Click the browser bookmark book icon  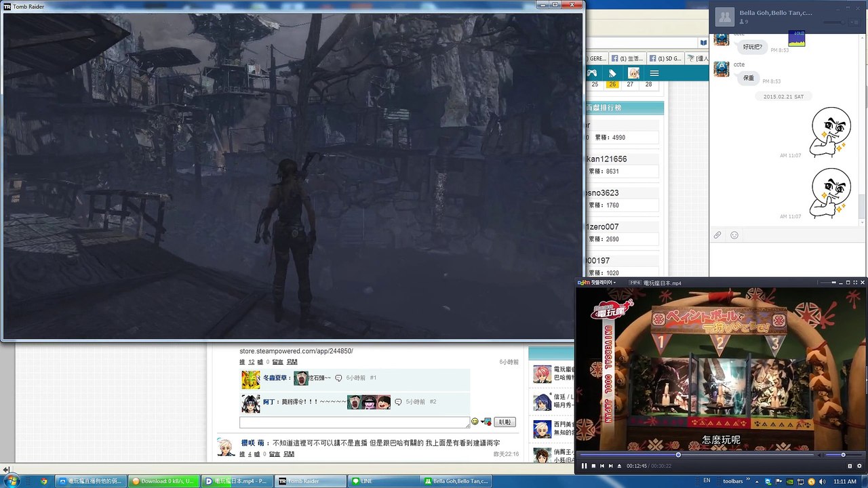pyautogui.click(x=703, y=43)
